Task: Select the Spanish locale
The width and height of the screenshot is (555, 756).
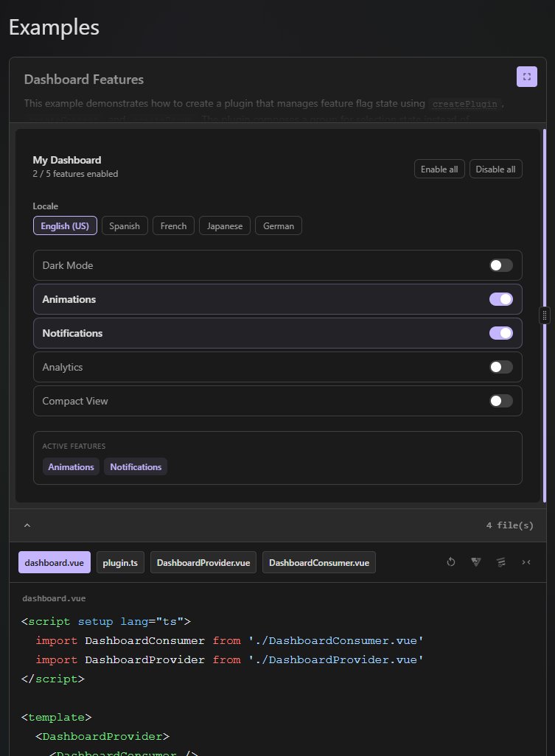Action: pos(125,225)
